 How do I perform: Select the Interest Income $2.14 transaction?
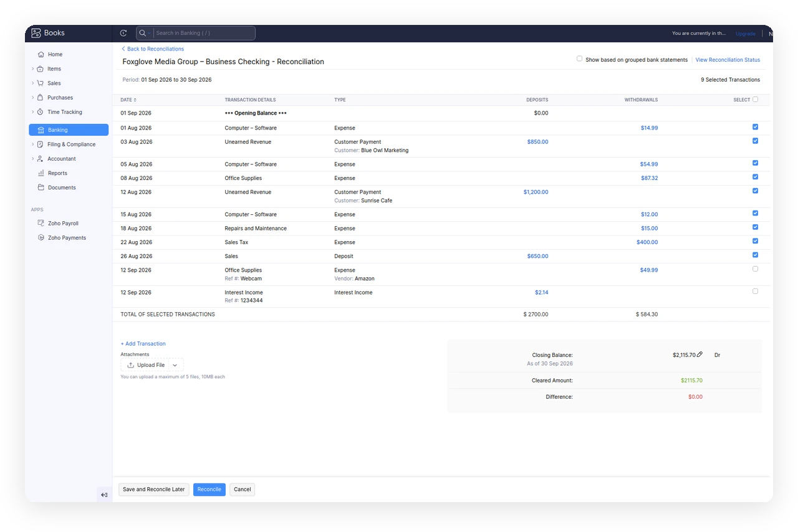click(x=756, y=292)
